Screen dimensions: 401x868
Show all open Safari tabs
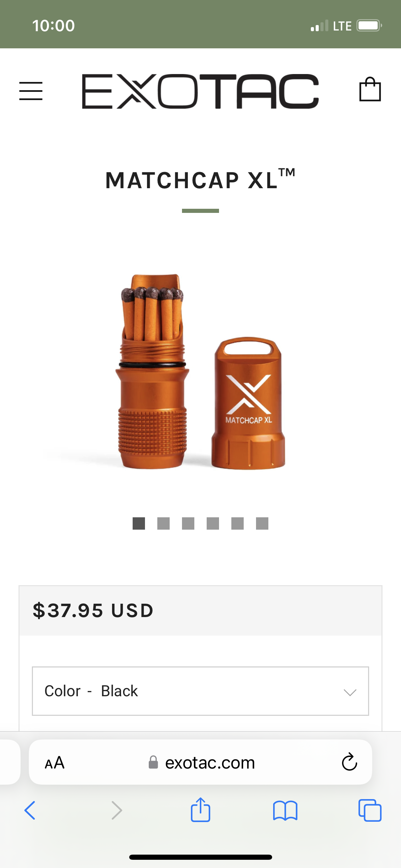coord(370,810)
